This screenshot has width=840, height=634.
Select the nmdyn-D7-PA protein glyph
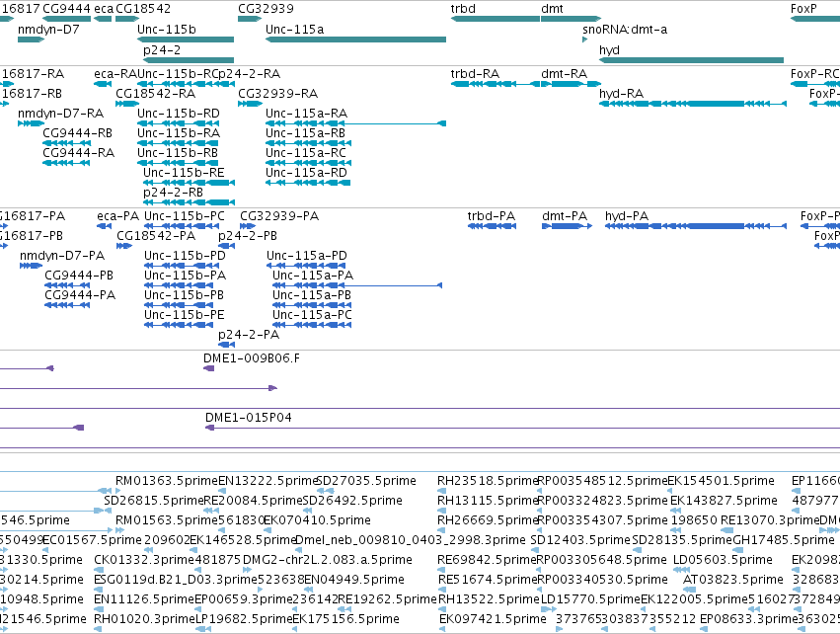coord(31,266)
